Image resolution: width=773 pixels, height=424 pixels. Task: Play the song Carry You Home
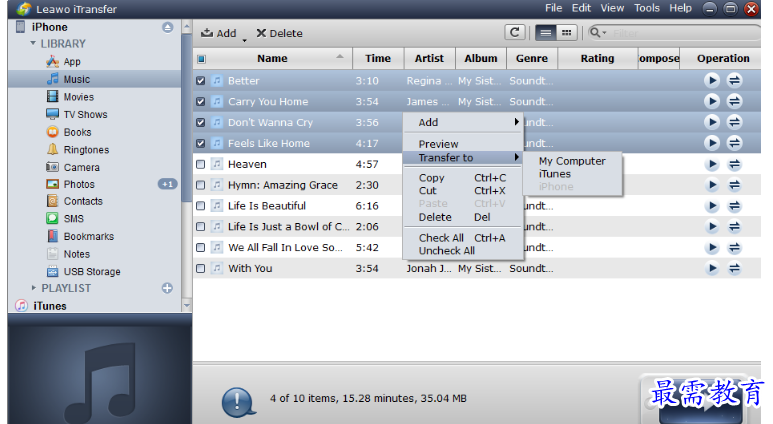tap(712, 101)
